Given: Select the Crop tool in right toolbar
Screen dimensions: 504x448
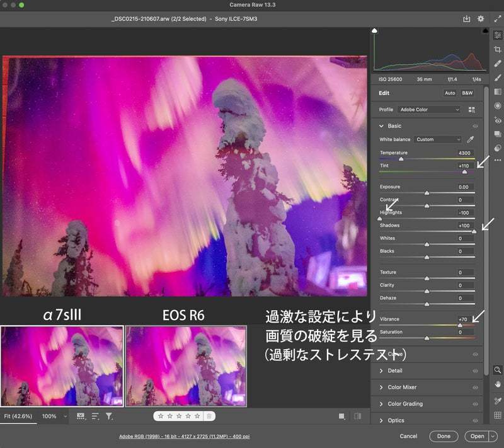Looking at the screenshot, I should tap(498, 49).
